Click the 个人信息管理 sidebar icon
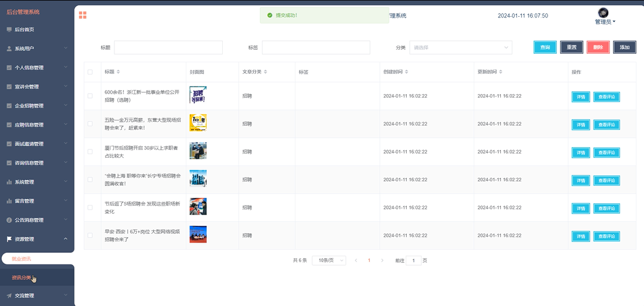Image resolution: width=644 pixels, height=306 pixels. (x=9, y=68)
